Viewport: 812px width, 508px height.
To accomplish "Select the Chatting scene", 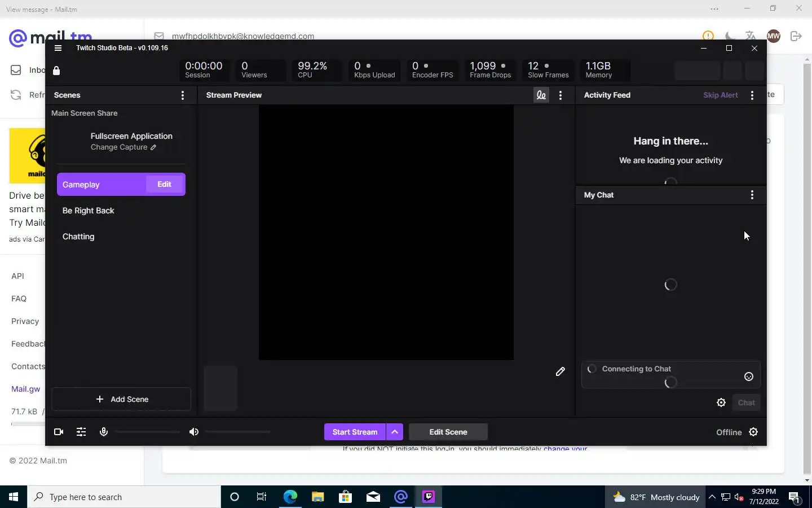I will click(121, 237).
